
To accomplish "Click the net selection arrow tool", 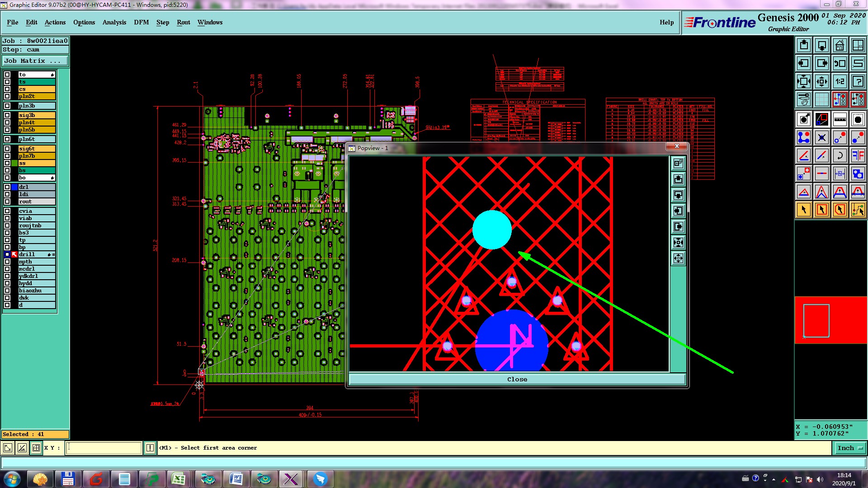I will click(x=858, y=210).
